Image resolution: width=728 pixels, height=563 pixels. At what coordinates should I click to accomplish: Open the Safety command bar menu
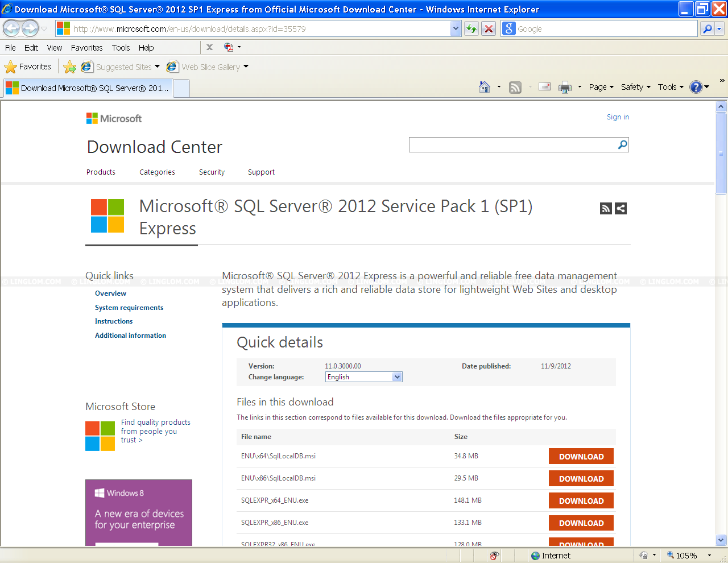click(x=635, y=87)
